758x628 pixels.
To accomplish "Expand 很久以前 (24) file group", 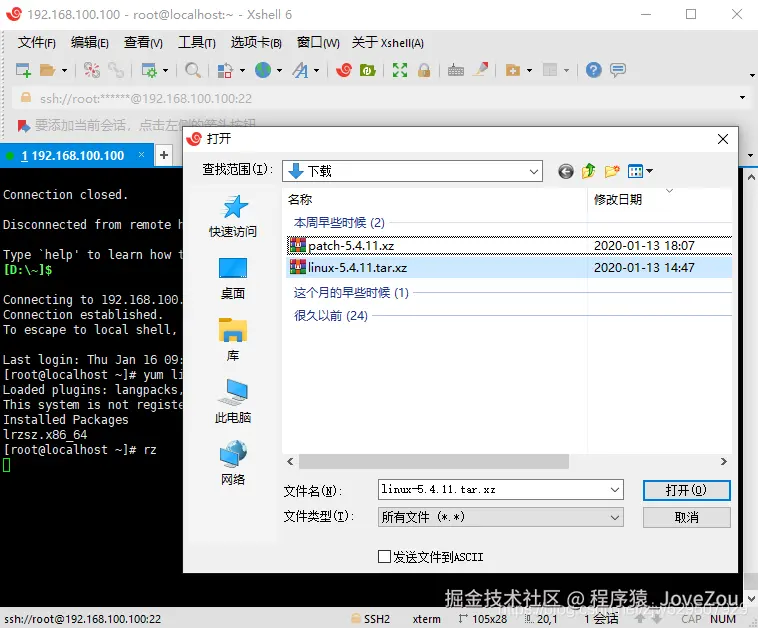I will (x=331, y=316).
